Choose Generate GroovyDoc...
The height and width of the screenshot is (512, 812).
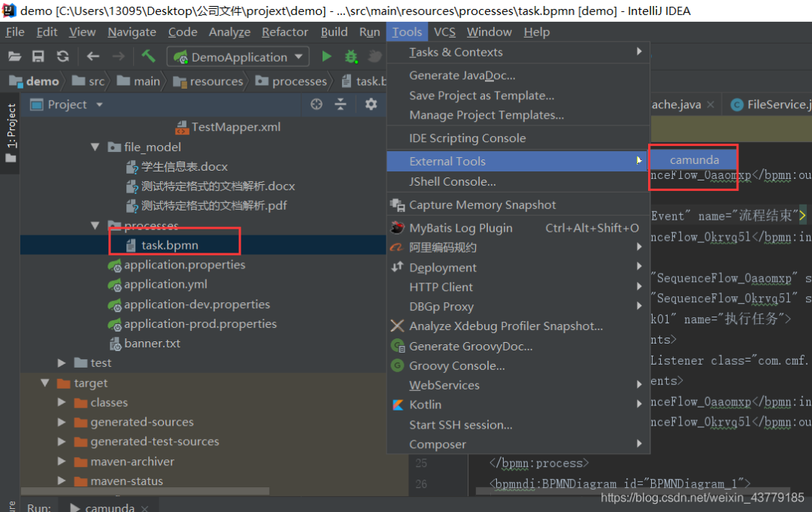pyautogui.click(x=518, y=347)
